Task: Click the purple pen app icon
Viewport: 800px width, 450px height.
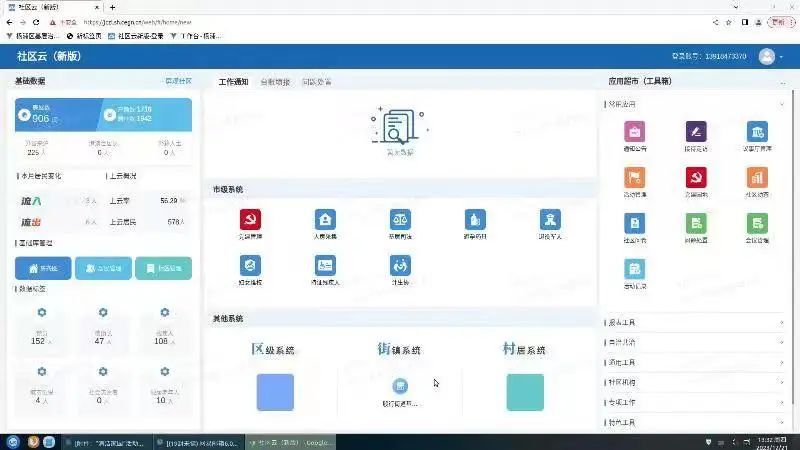Action: point(696,132)
